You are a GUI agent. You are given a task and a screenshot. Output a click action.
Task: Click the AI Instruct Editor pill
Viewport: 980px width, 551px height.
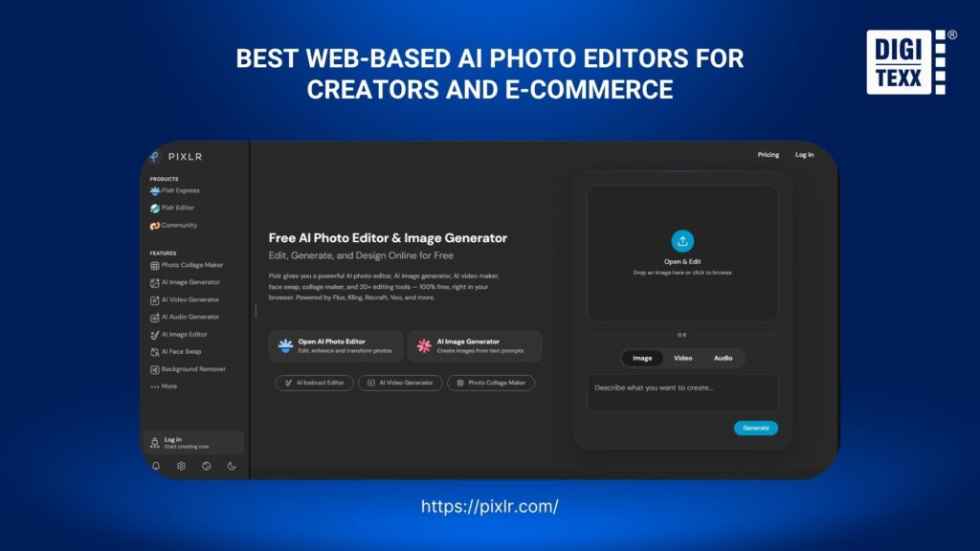[x=314, y=383]
